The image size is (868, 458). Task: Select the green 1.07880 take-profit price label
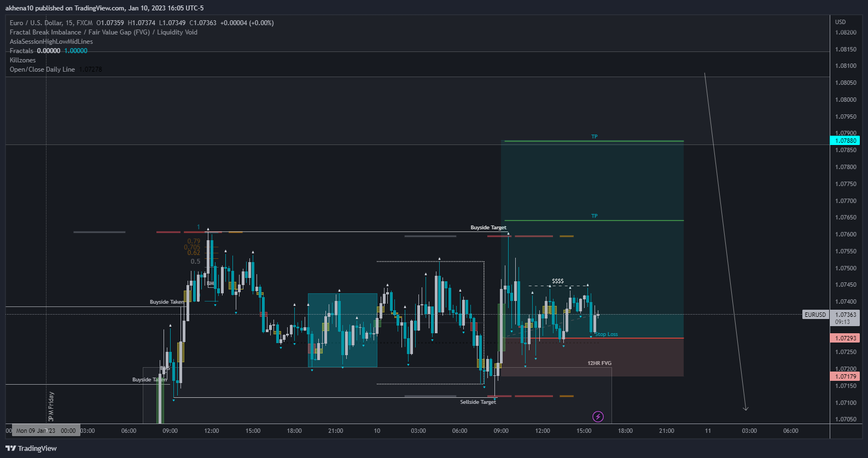845,141
